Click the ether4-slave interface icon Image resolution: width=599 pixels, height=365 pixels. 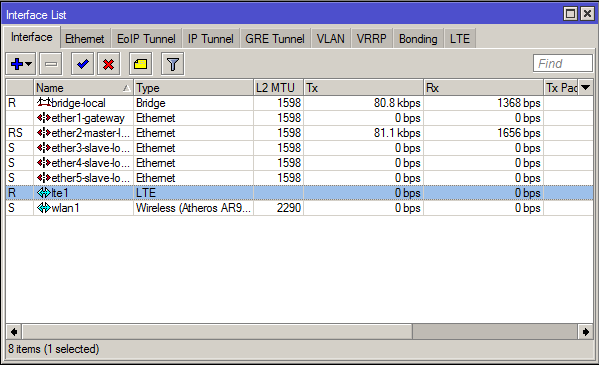(44, 163)
